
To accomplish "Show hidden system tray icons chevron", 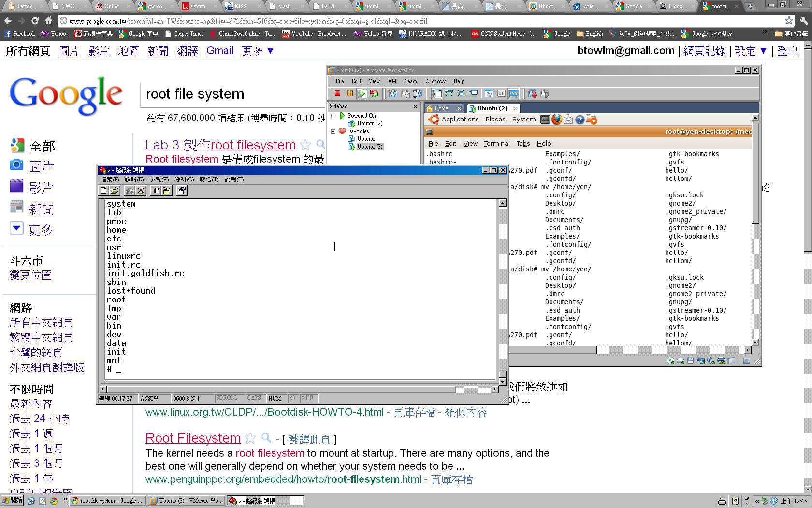I will click(757, 501).
